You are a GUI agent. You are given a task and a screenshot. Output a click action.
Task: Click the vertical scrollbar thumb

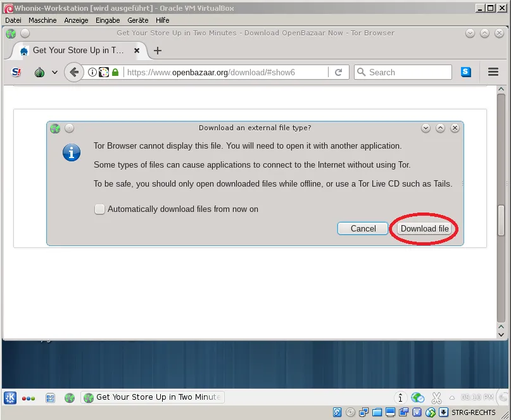pyautogui.click(x=502, y=219)
